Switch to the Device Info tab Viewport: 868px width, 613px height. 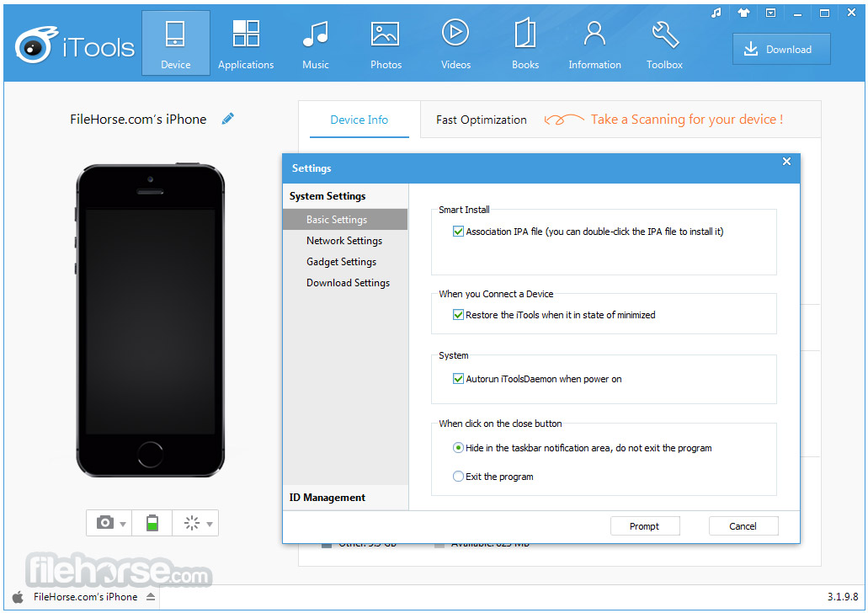[359, 120]
